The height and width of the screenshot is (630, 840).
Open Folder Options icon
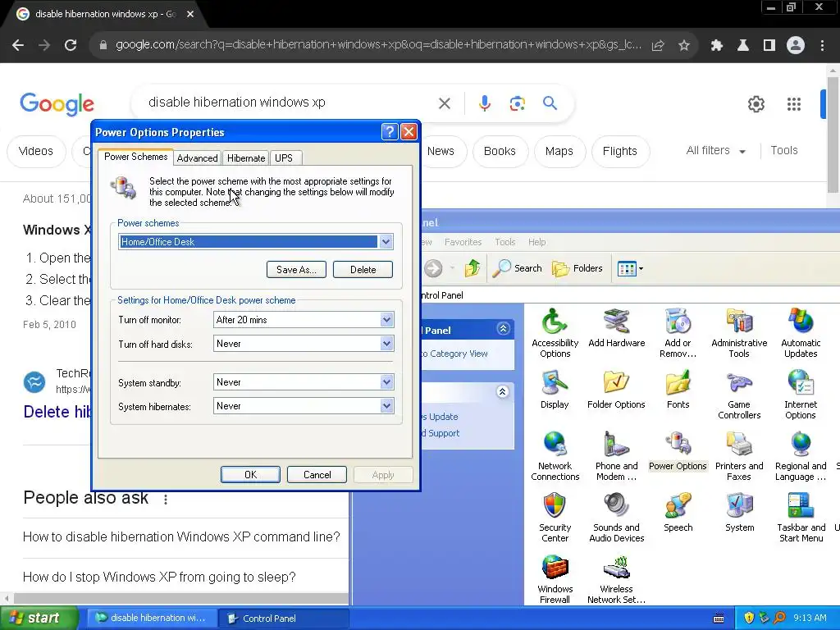point(616,390)
